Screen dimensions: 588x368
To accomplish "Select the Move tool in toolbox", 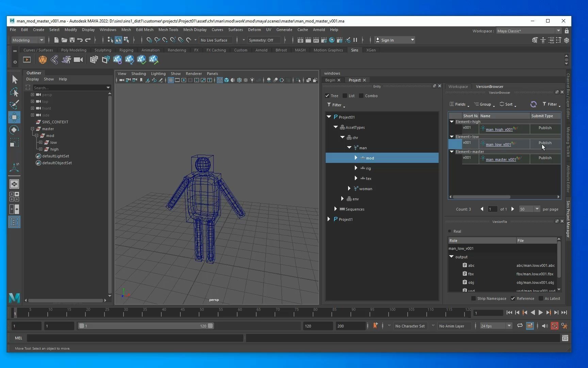I will coord(14,117).
